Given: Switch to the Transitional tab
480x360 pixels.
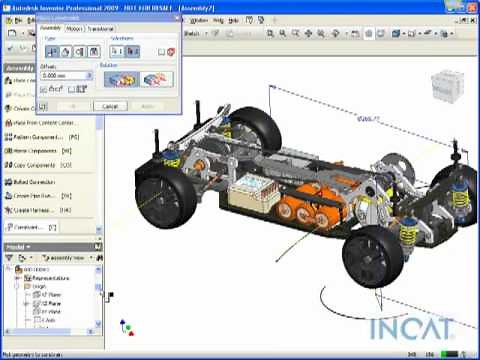Looking at the screenshot, I should click(101, 29).
